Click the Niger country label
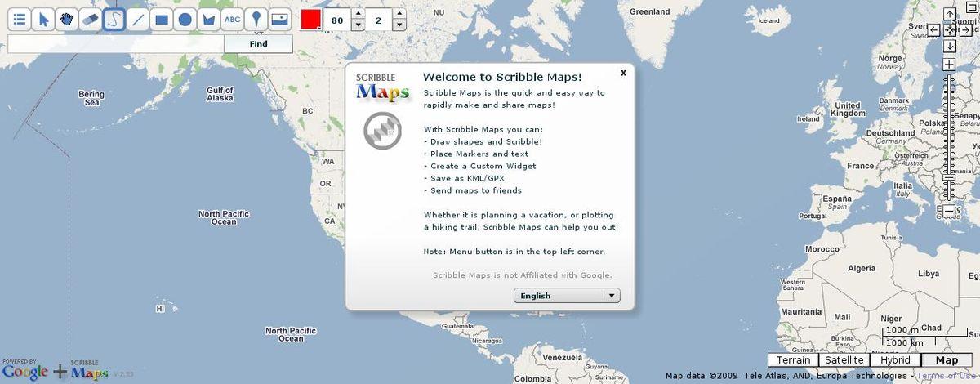This screenshot has height=384, width=980. 891,319
